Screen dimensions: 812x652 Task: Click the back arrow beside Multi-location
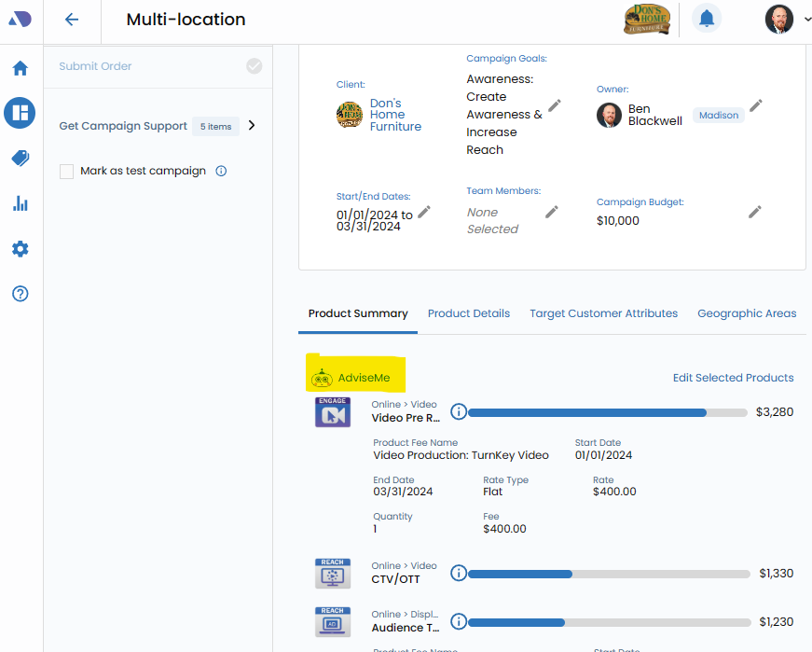coord(72,20)
